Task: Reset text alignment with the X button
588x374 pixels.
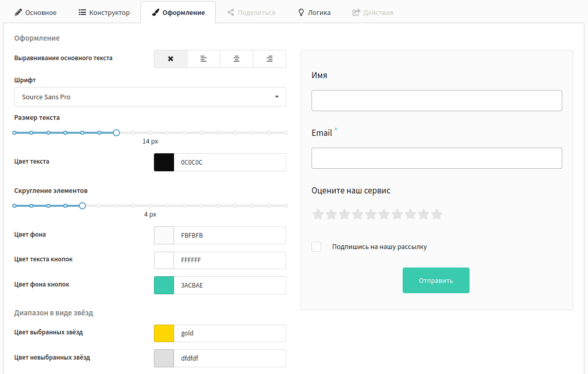Action: pyautogui.click(x=170, y=59)
